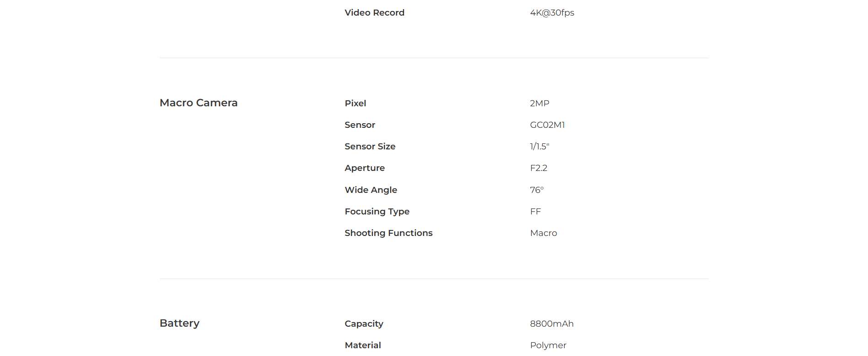Image resolution: width=868 pixels, height=356 pixels.
Task: Click the 76° wide angle value
Action: point(537,190)
